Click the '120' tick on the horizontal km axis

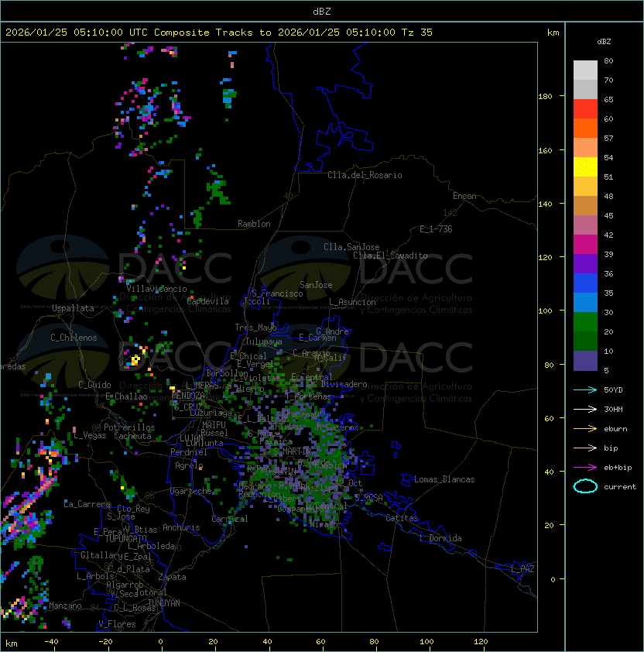[x=481, y=642]
